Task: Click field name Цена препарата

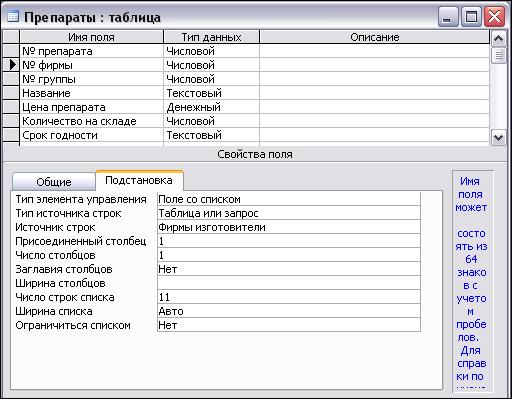Action: point(92,107)
